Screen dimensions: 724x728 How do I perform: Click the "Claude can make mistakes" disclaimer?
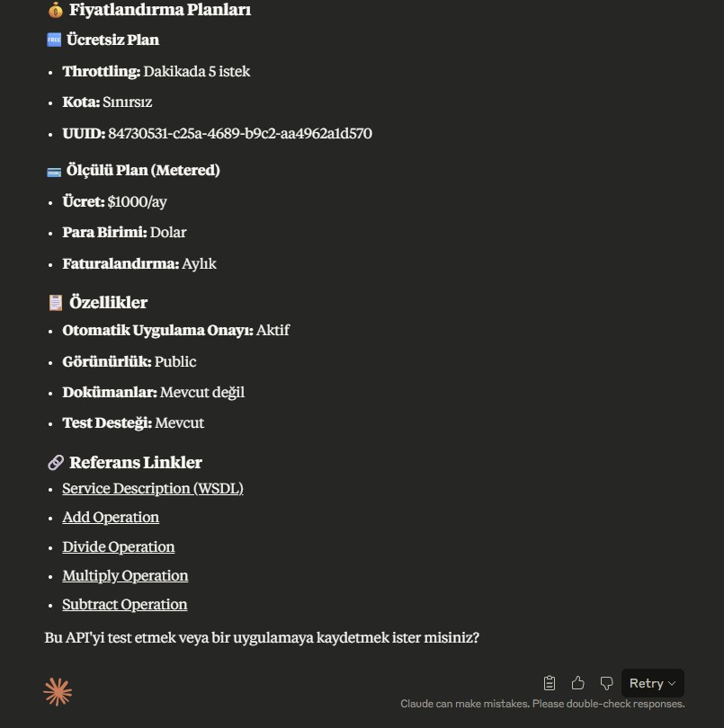coord(542,705)
